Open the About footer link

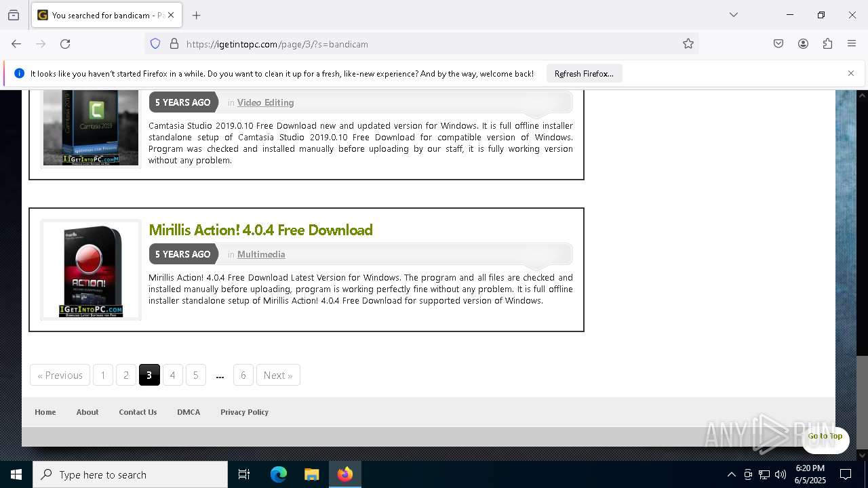coord(87,412)
